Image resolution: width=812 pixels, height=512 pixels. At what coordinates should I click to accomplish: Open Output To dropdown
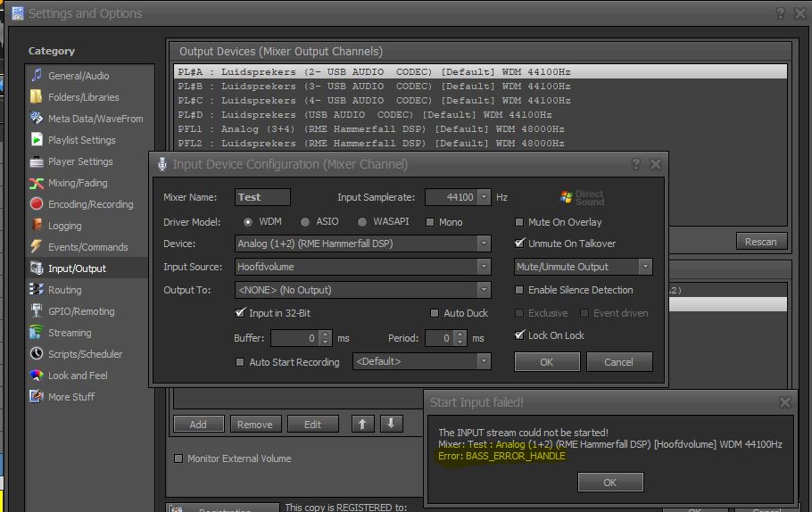coord(484,290)
